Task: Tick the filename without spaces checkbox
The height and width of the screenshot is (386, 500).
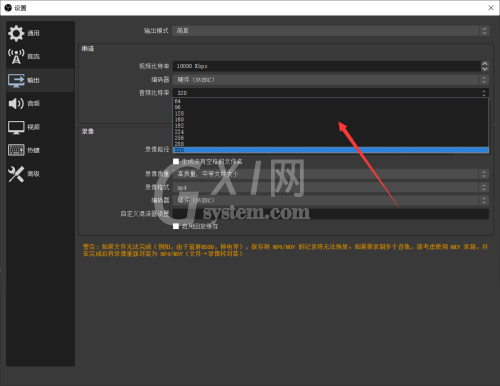Action: (176, 162)
